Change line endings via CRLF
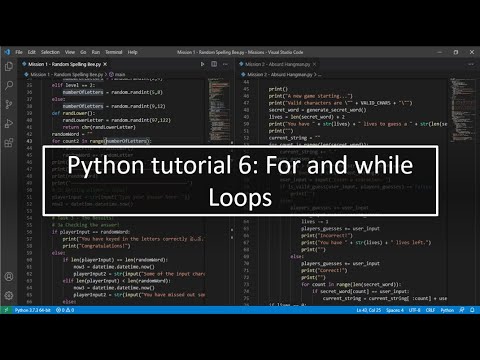Screen dimensions: 480x360 pos(430,310)
